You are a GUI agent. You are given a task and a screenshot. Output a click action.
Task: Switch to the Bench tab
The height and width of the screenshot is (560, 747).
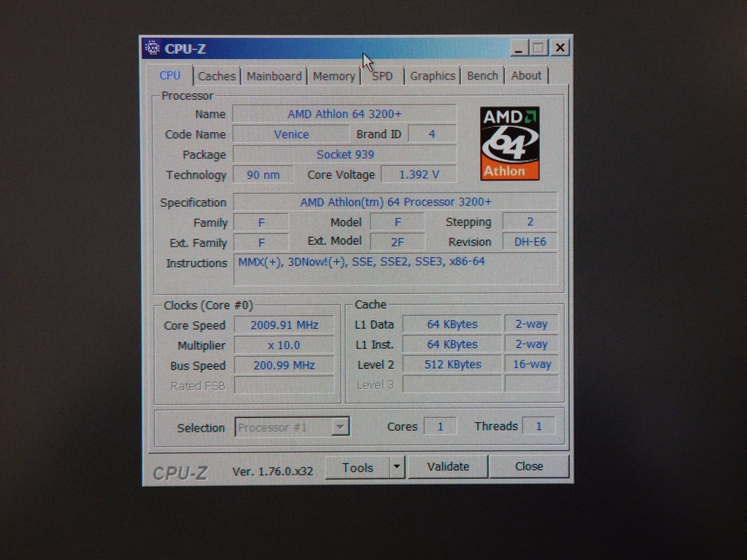(x=482, y=76)
